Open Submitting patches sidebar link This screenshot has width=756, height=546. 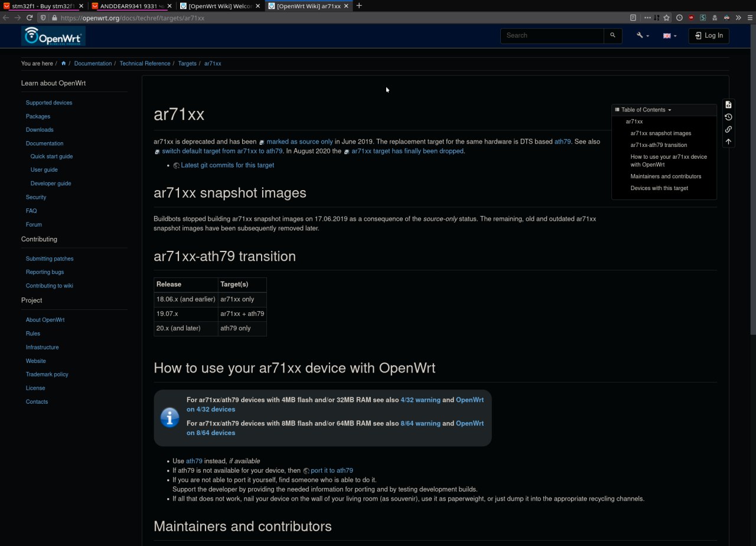click(50, 259)
